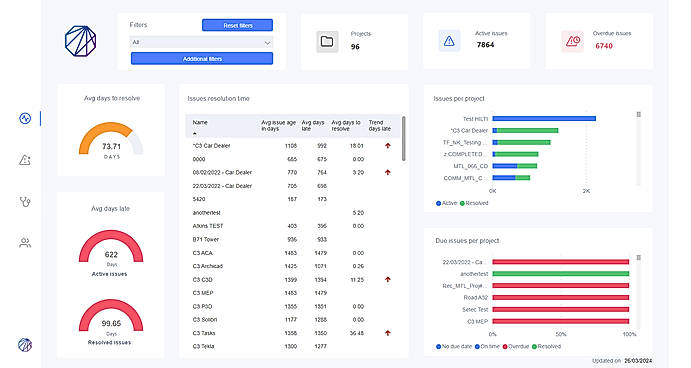This screenshot has height=368, width=691.
Task: Click dropdown chevron in filter box
Action: coord(267,42)
